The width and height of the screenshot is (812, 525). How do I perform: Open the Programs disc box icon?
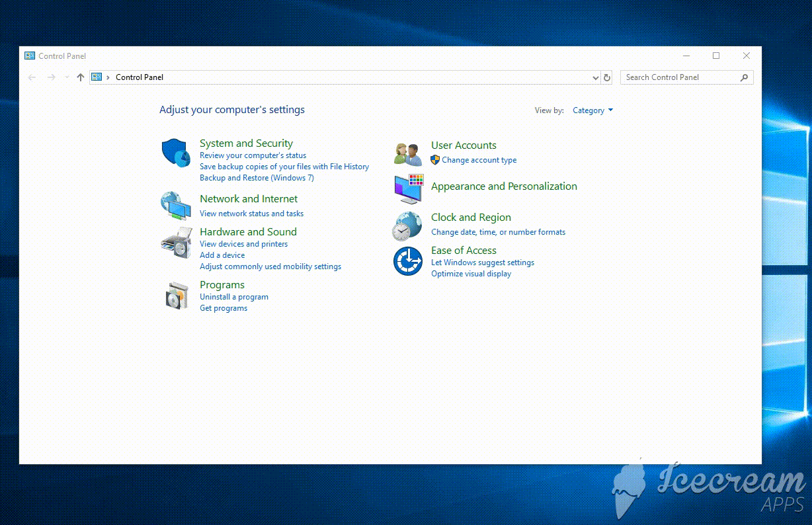(177, 295)
